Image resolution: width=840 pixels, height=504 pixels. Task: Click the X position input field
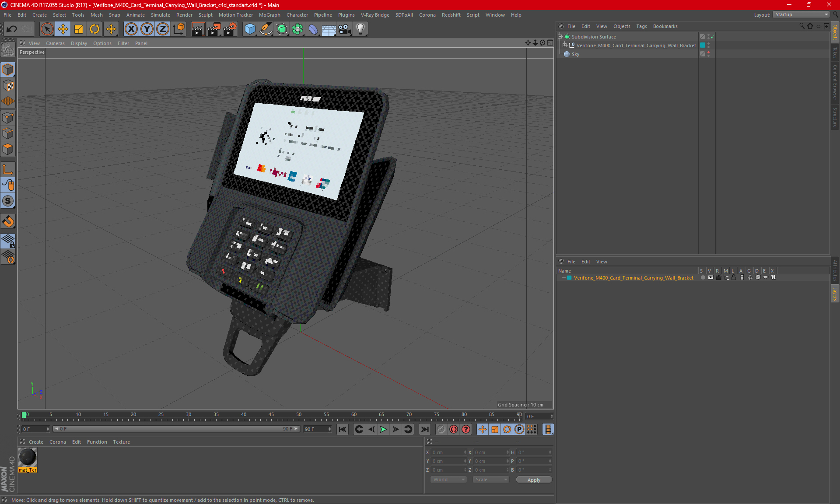click(448, 452)
